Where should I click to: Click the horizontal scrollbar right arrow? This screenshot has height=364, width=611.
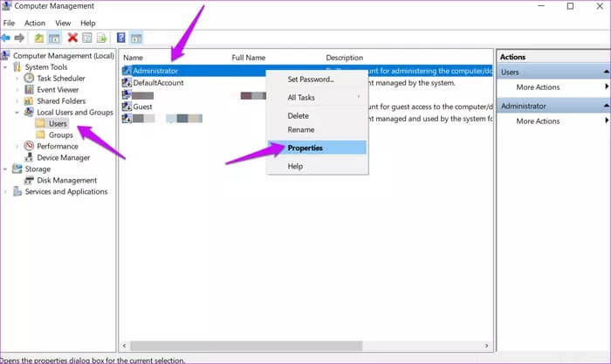[487, 346]
